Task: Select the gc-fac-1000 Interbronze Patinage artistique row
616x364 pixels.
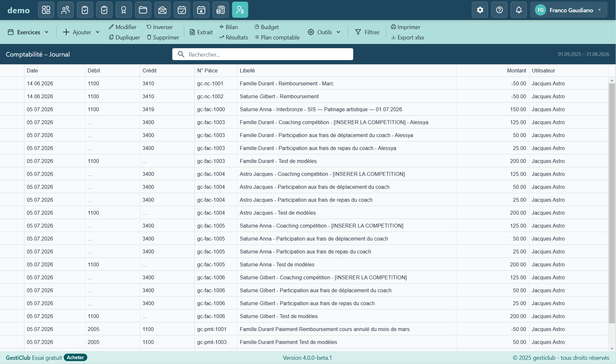Action: (304, 109)
